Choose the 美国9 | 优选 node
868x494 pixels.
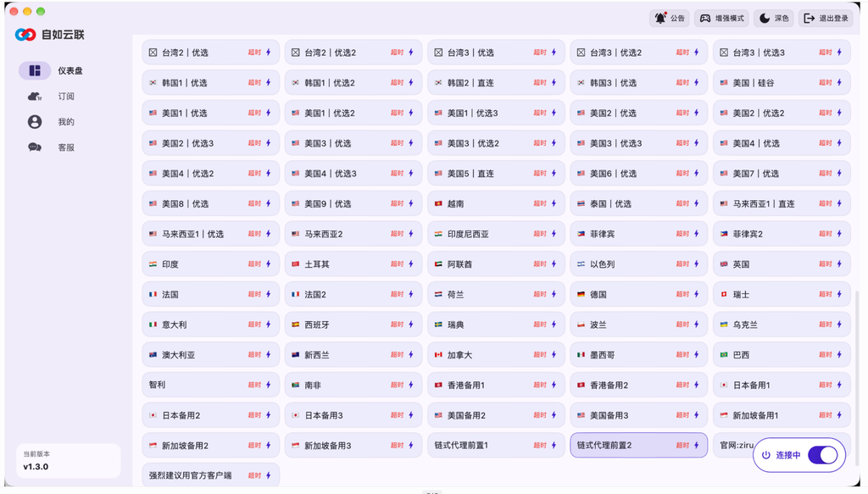353,203
